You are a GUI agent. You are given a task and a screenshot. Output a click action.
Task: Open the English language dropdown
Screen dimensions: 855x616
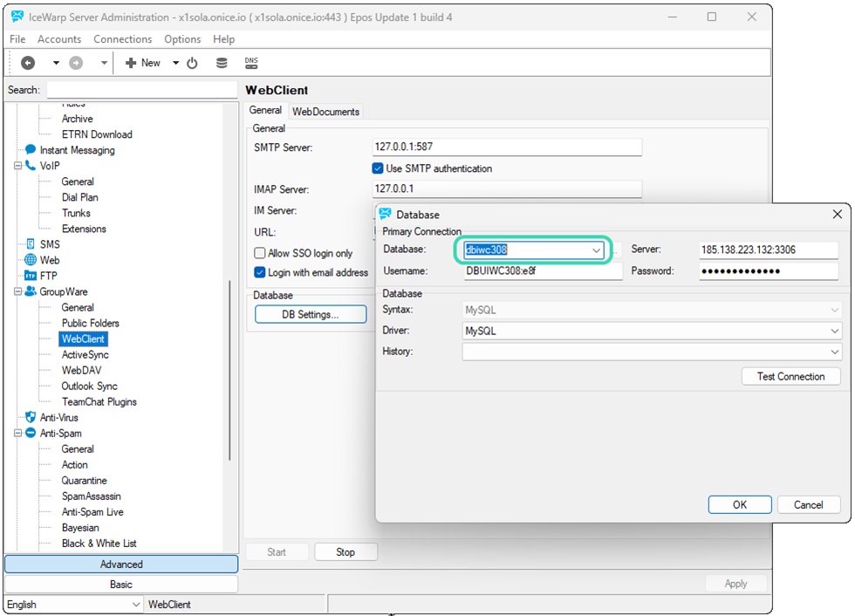point(136,605)
